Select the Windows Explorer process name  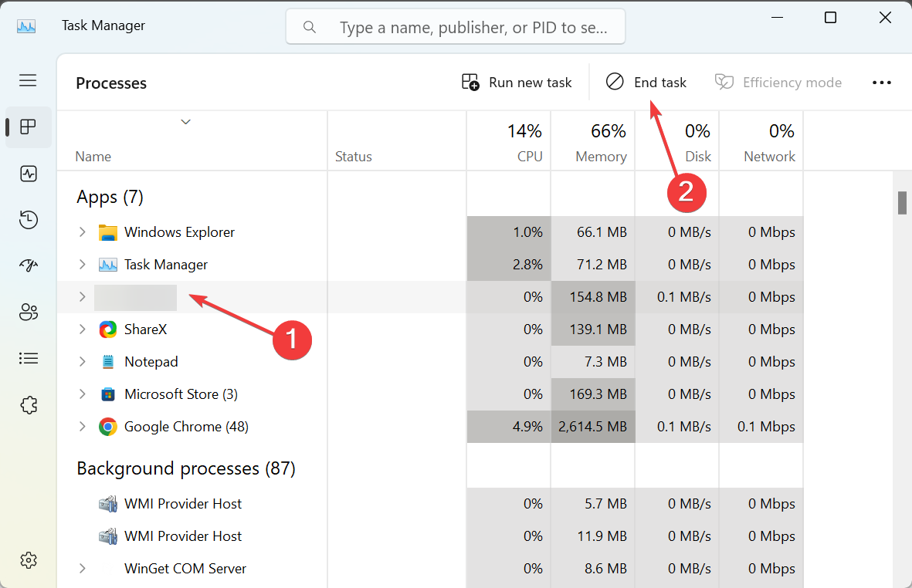[x=179, y=232]
